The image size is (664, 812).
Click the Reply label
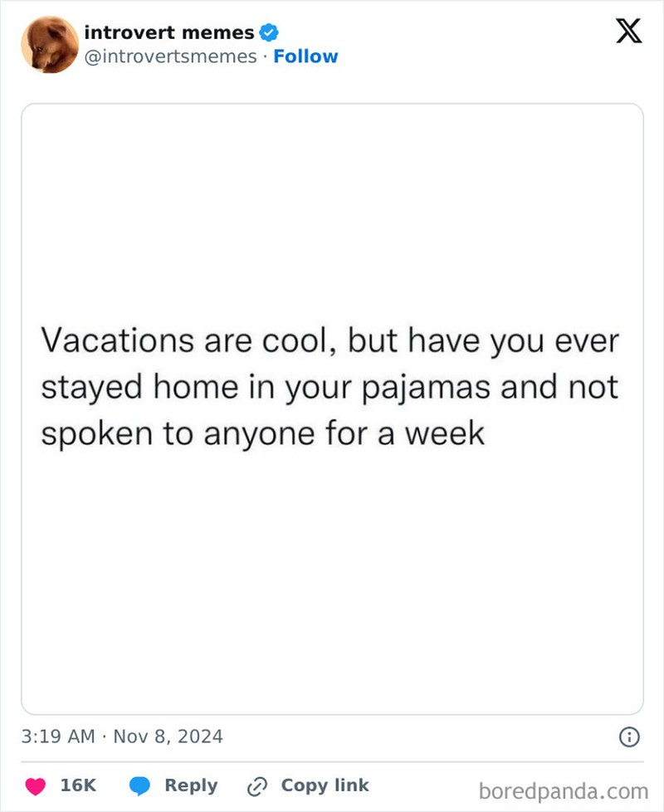193,785
